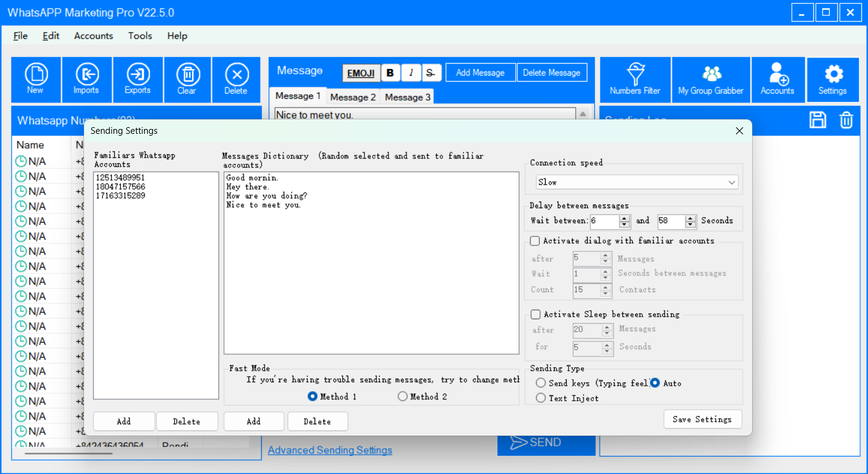The image size is (868, 474).
Task: Enable Activate dialog with familiar accounts
Action: tap(535, 241)
